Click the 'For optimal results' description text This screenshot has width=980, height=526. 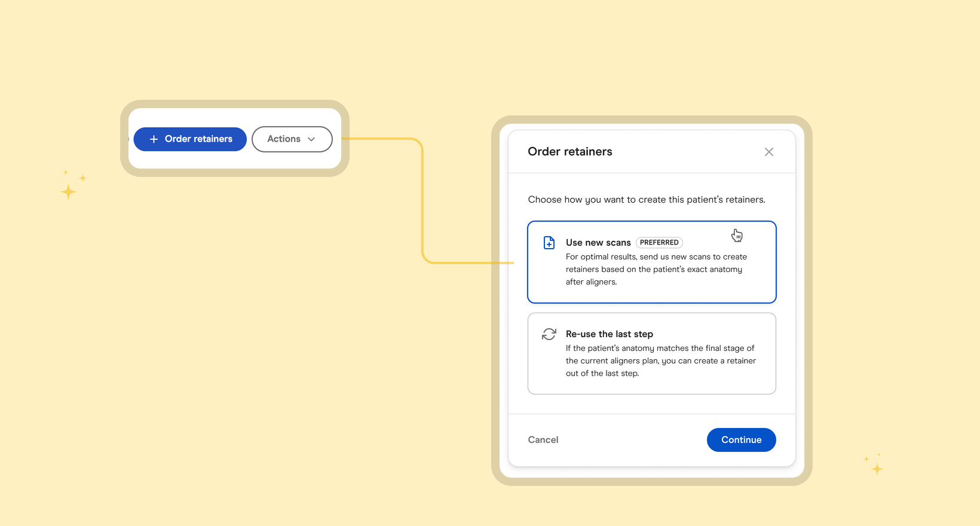click(x=656, y=270)
